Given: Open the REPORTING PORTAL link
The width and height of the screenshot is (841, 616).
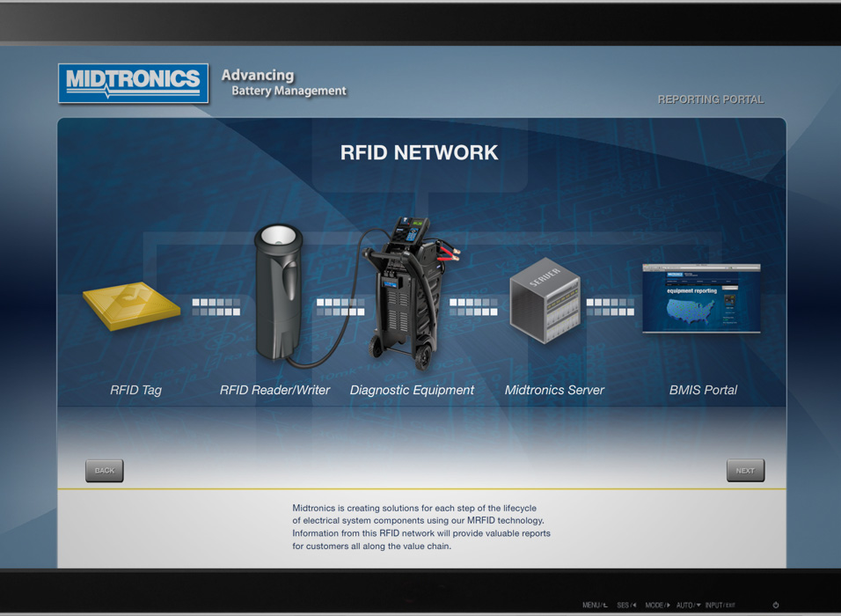Looking at the screenshot, I should [711, 99].
